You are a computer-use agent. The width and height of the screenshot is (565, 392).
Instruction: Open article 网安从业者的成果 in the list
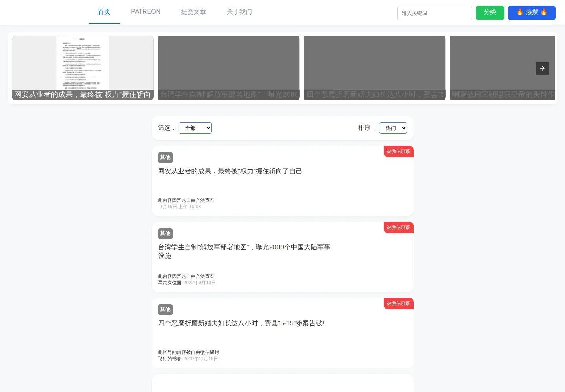(x=230, y=171)
